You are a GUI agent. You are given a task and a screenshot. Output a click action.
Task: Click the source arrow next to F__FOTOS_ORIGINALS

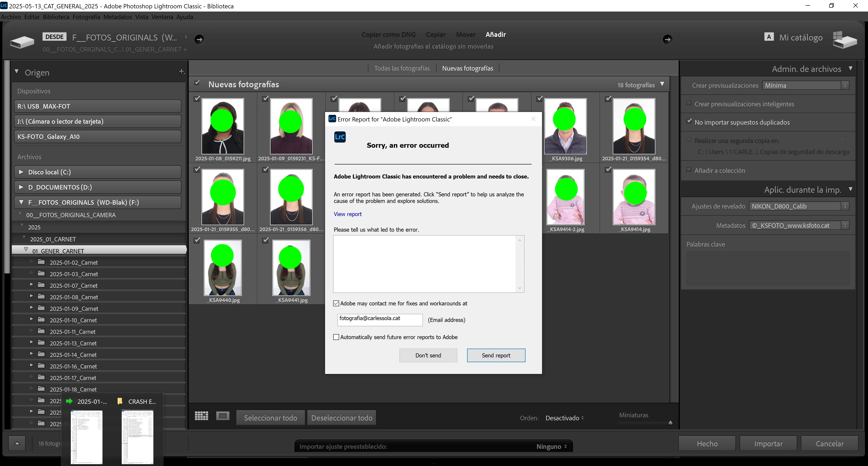click(x=199, y=39)
